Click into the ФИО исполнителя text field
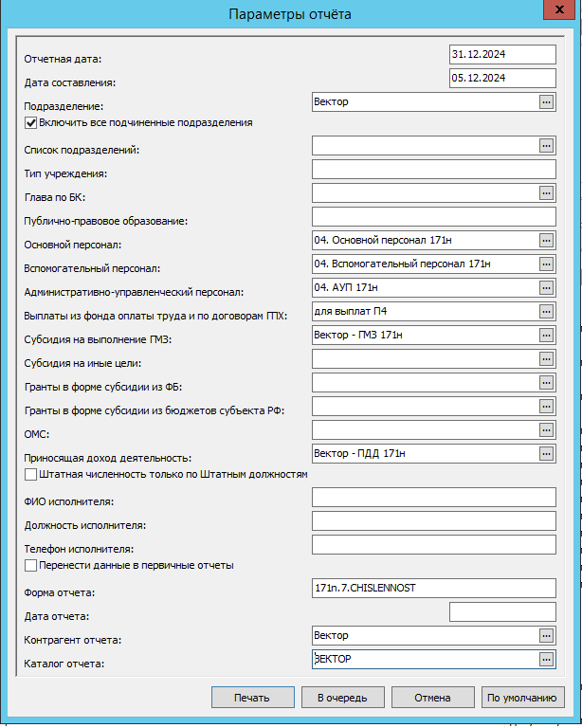Image resolution: width=582 pixels, height=728 pixels. [433, 497]
